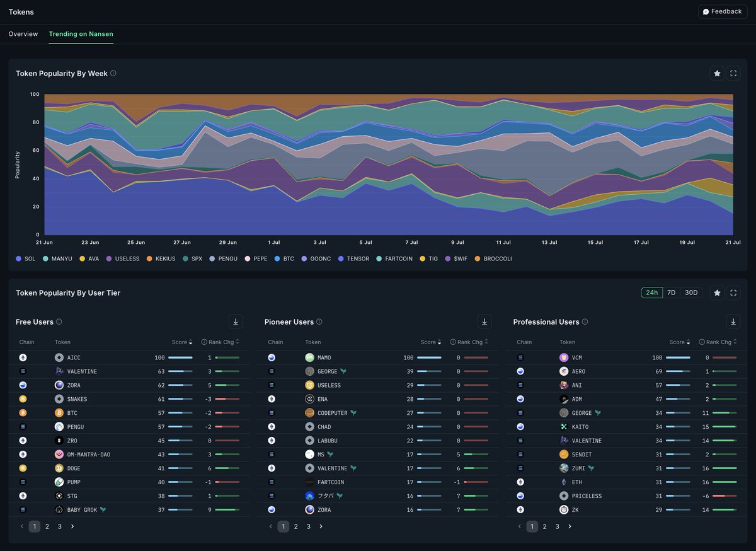This screenshot has height=551, width=756.
Task: Click the ETH token icon in Professional Users
Action: pyautogui.click(x=564, y=482)
